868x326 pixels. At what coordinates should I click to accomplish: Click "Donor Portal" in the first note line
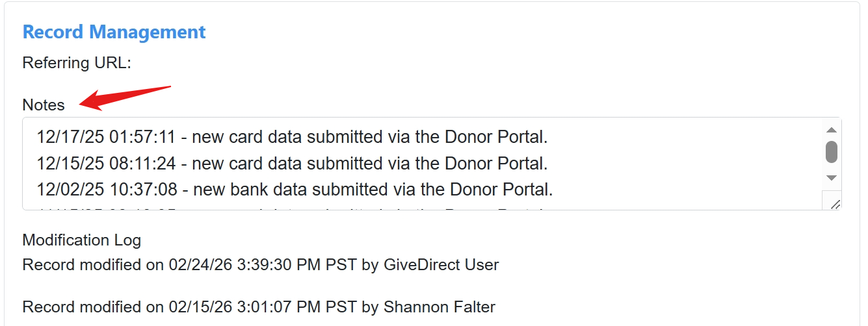(494, 137)
